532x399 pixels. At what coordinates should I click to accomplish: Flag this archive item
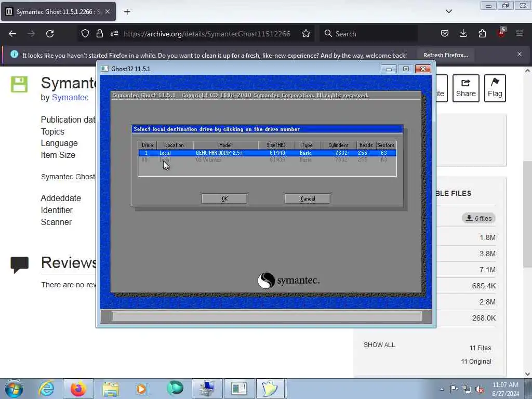pyautogui.click(x=495, y=88)
